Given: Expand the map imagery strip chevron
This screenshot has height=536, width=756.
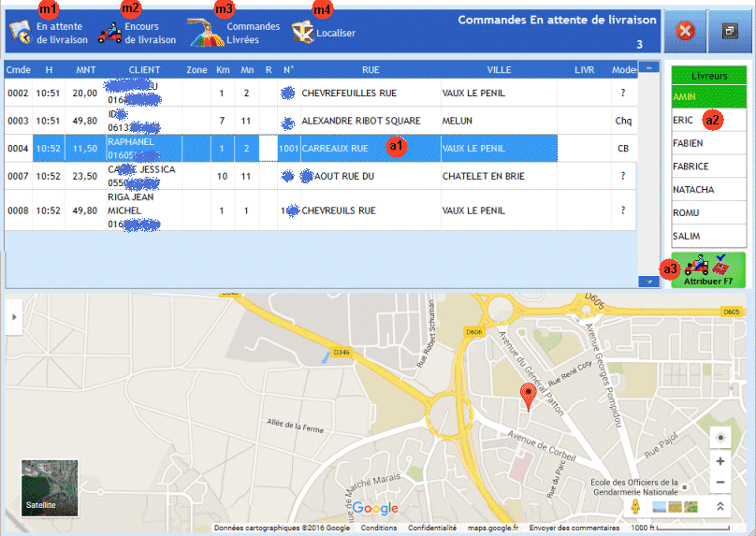Looking at the screenshot, I should coord(720,506).
